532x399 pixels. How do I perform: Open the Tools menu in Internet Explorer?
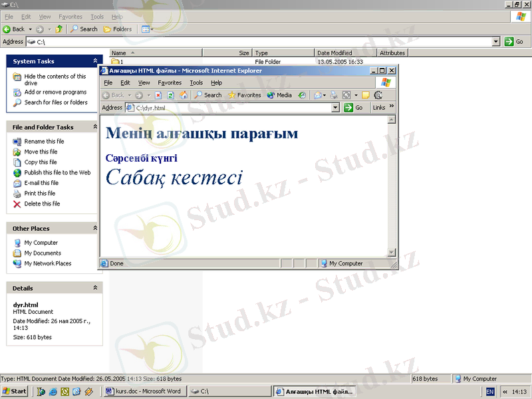(x=196, y=83)
